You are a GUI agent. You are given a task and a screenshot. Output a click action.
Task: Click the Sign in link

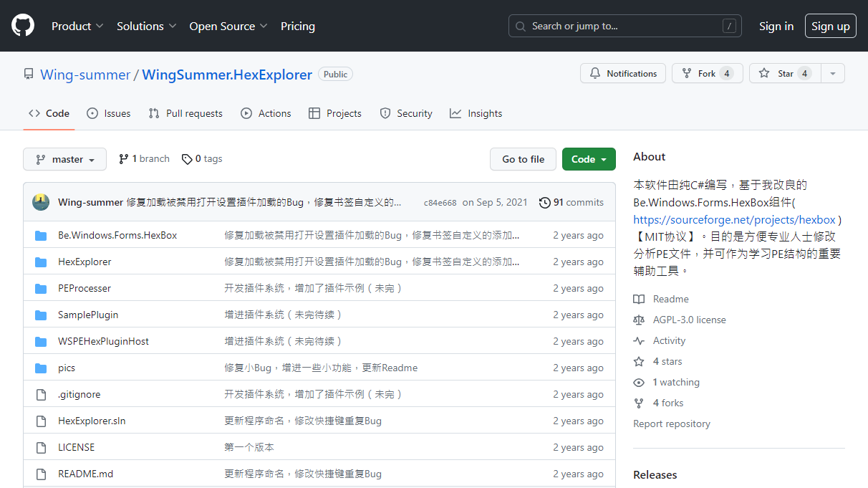tap(776, 26)
